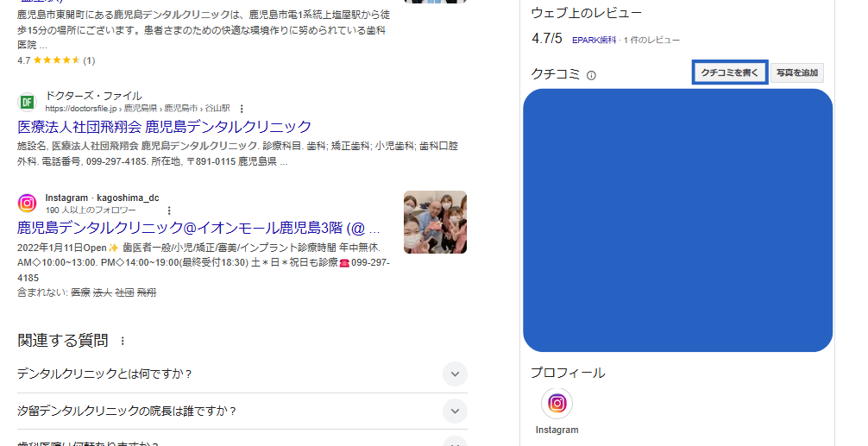Click クチコミを書く button
The image size is (868, 446).
(730, 72)
